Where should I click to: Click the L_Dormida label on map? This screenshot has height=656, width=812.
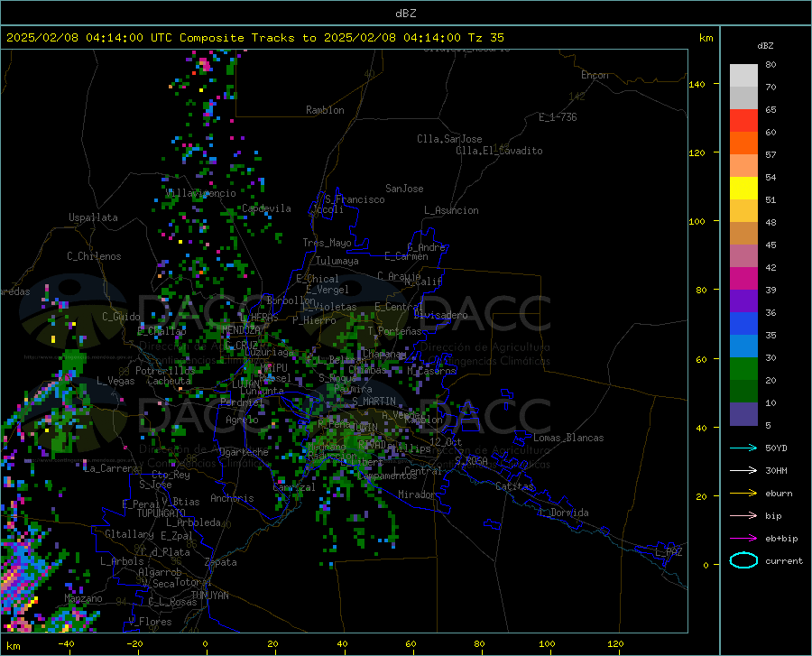[563, 513]
